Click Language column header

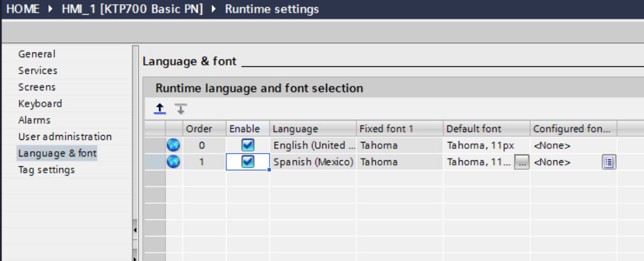point(313,129)
